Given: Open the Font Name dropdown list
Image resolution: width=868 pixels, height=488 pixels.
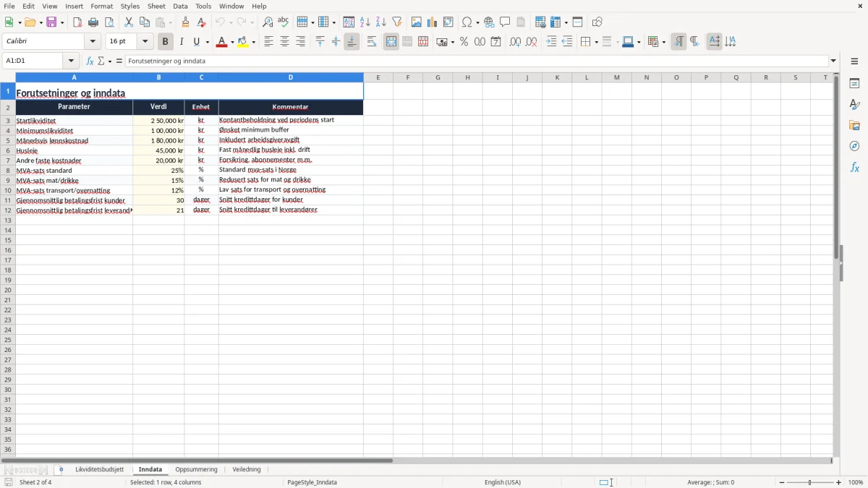Looking at the screenshot, I should point(93,42).
